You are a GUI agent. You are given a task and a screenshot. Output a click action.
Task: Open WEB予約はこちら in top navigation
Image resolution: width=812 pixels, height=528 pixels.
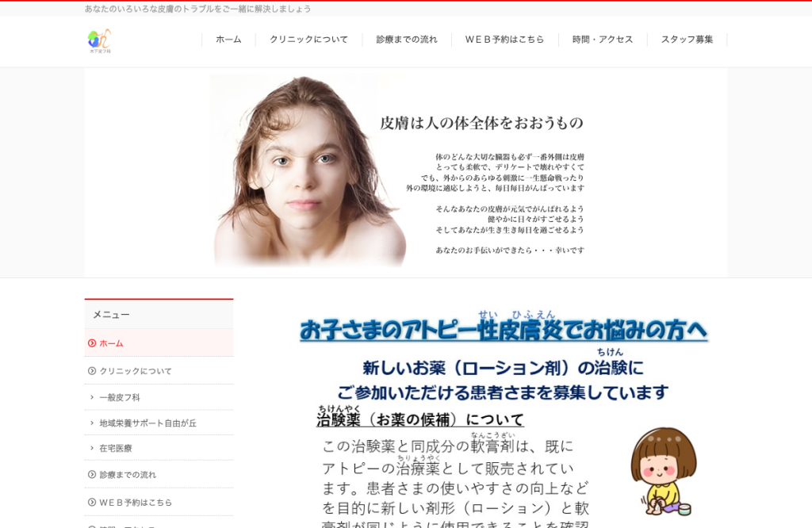[x=504, y=40]
